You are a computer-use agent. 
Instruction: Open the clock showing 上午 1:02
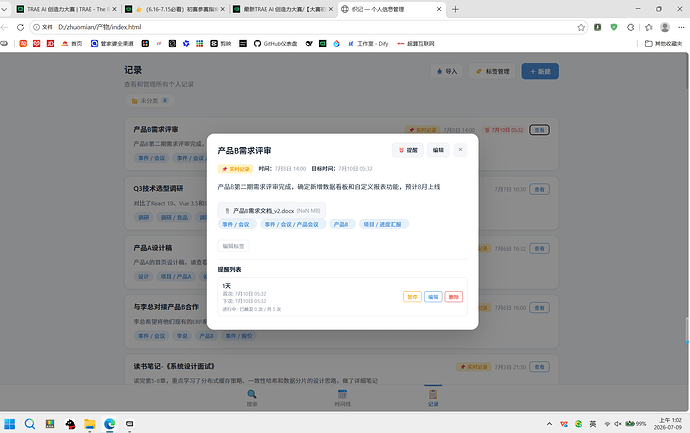[668, 424]
